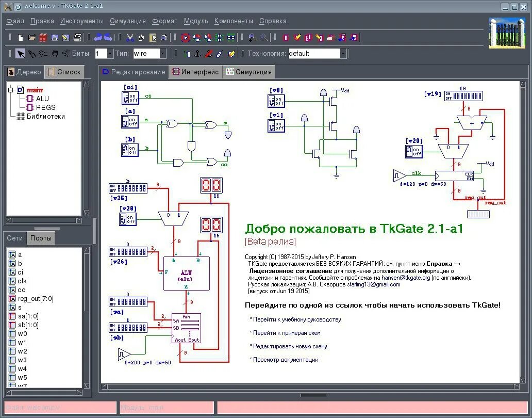Switch to the Симуляция tab

[x=248, y=72]
